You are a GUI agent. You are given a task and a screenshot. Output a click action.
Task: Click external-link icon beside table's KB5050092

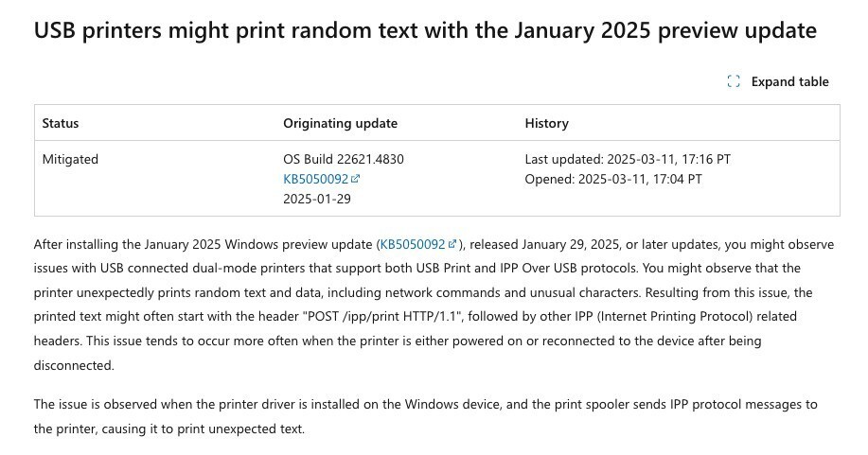tap(356, 179)
